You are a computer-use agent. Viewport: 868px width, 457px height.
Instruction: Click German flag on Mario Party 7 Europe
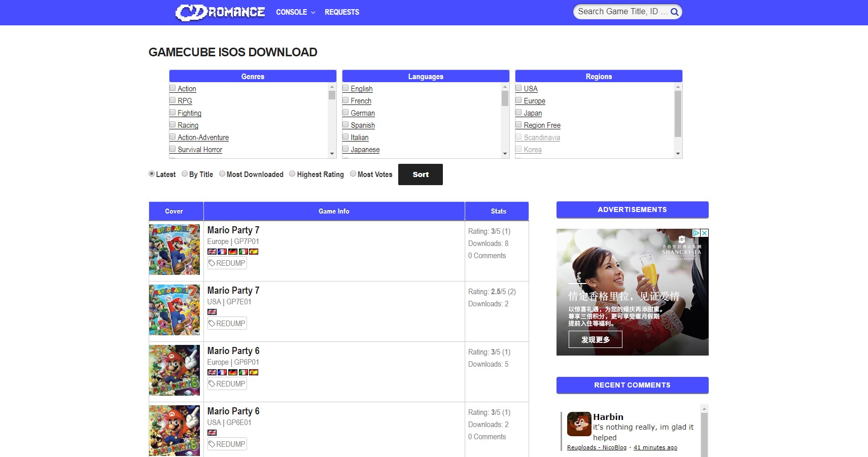(x=233, y=252)
